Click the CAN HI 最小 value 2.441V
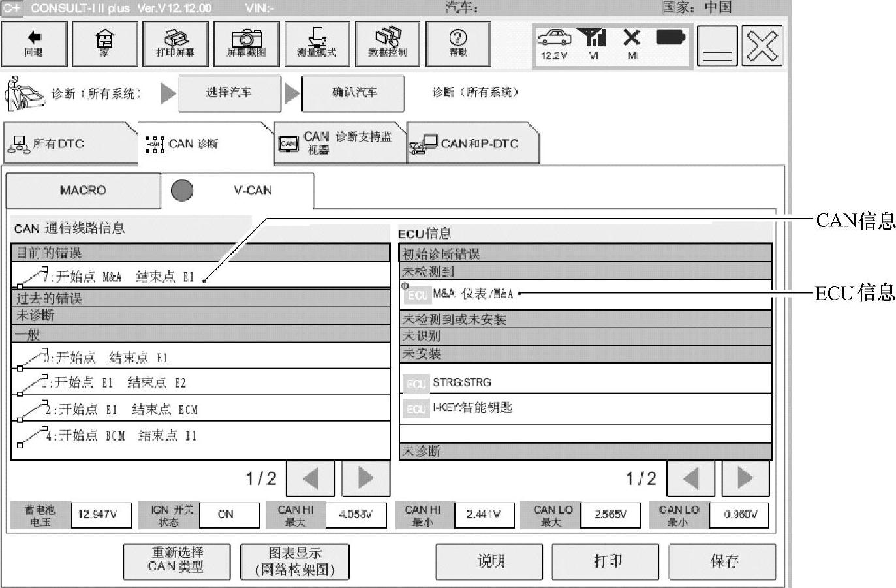Image resolution: width=896 pixels, height=588 pixels. click(484, 515)
